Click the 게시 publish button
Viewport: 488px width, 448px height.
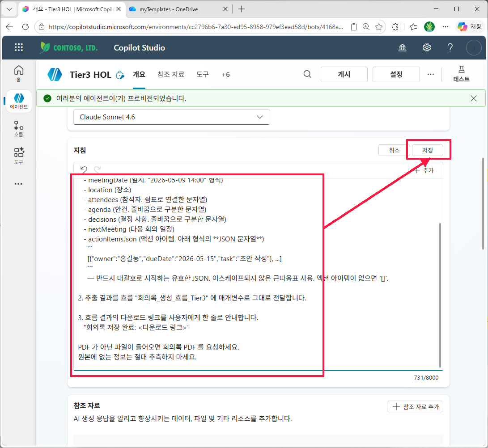click(344, 74)
